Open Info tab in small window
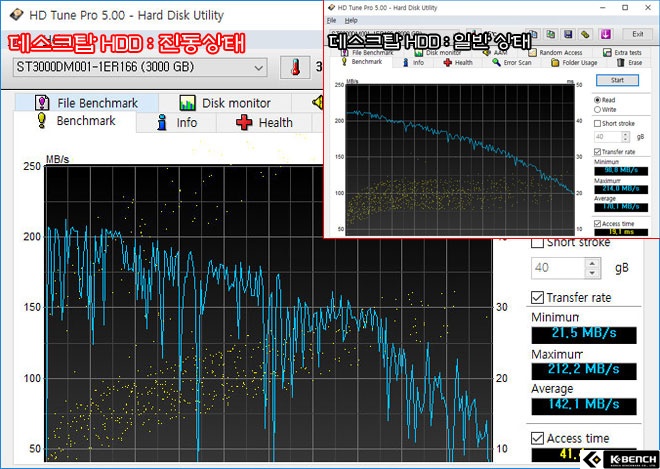 [413, 63]
